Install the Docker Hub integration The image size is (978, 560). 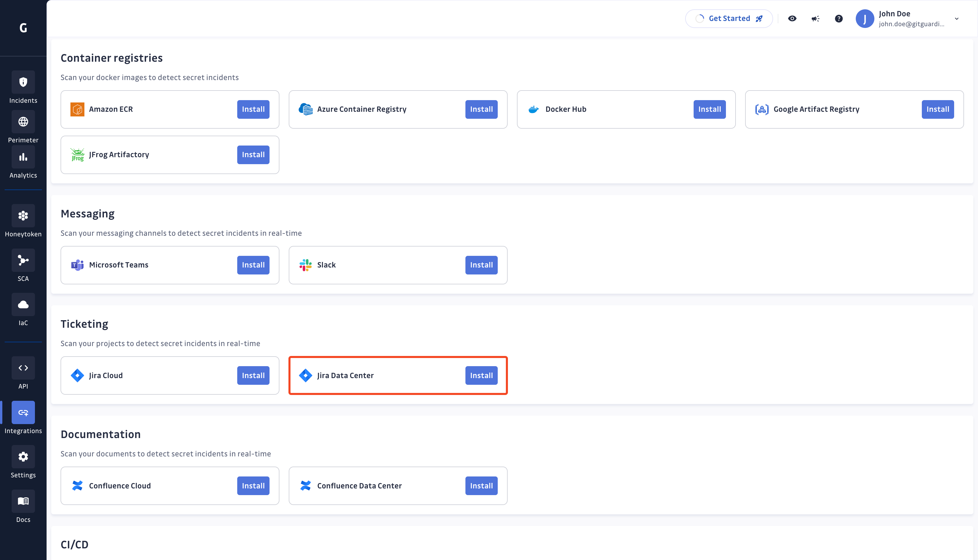click(710, 109)
